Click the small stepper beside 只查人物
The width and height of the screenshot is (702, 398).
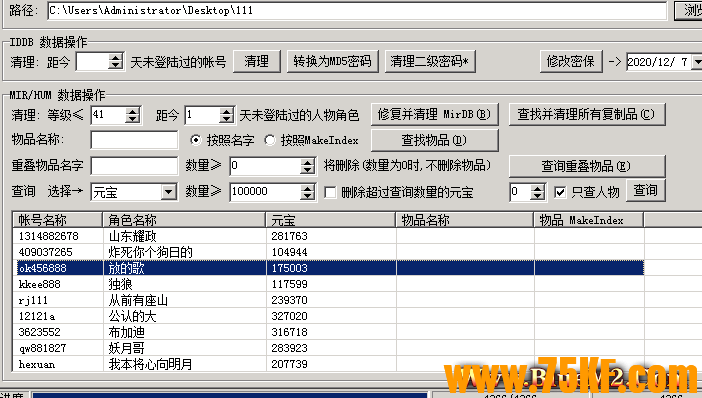pos(527,192)
